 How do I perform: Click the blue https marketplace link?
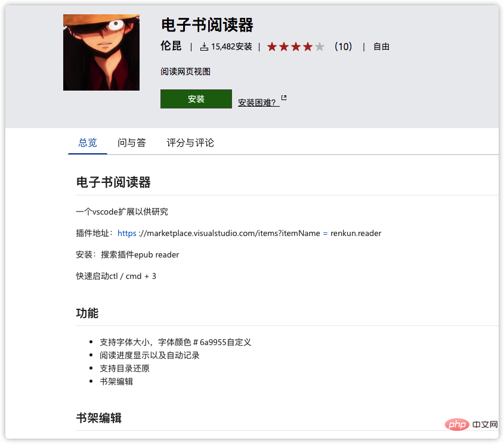[126, 233]
